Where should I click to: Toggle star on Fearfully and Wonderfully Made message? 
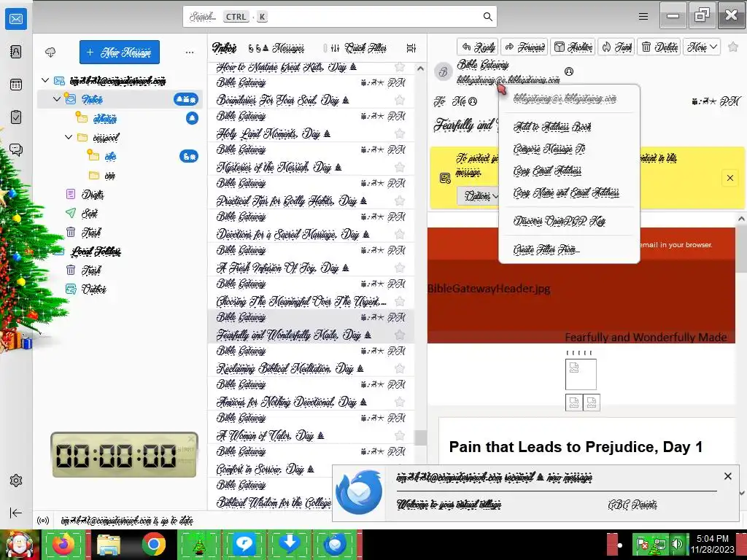point(400,335)
